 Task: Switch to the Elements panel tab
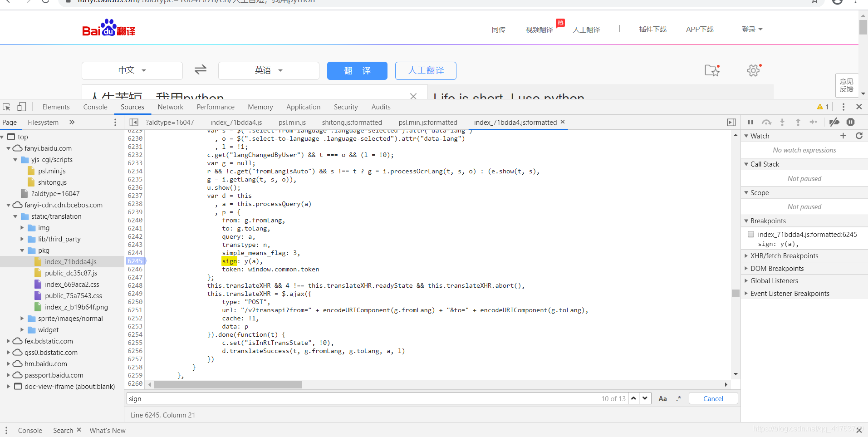56,107
